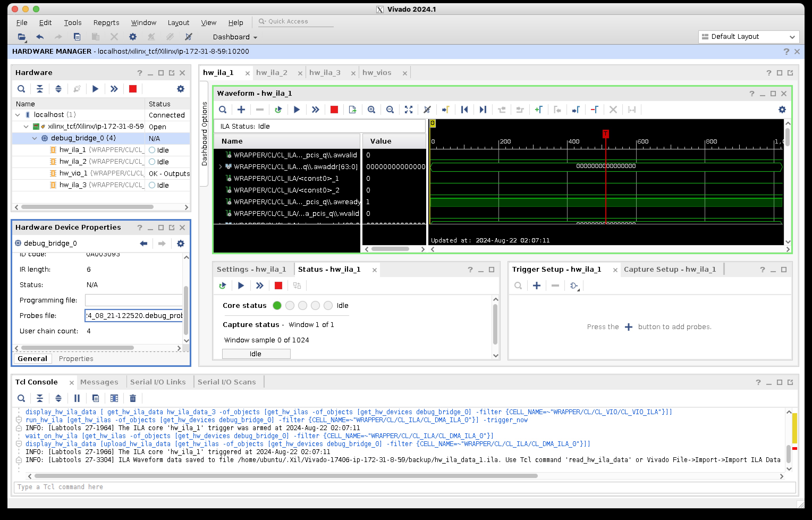
Task: Zoom fit the waveform view
Action: click(x=409, y=110)
